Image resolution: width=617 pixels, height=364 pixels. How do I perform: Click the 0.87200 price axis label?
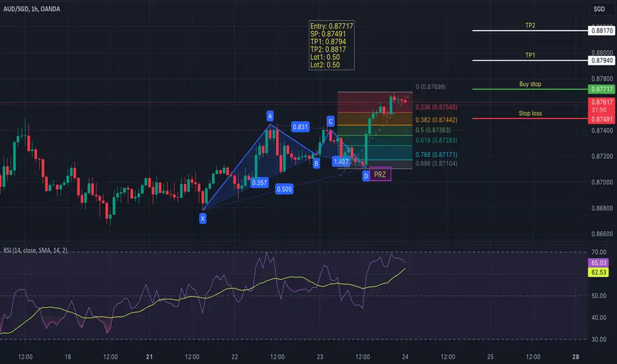point(602,157)
